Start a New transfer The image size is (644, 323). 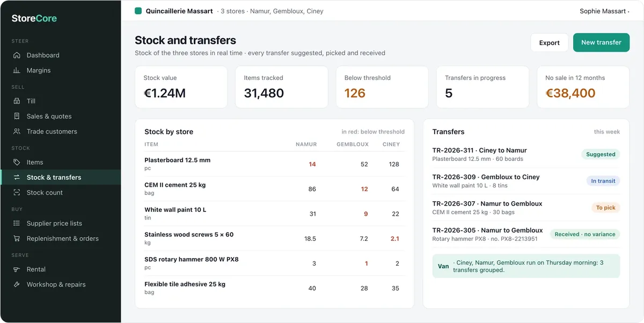pyautogui.click(x=601, y=43)
